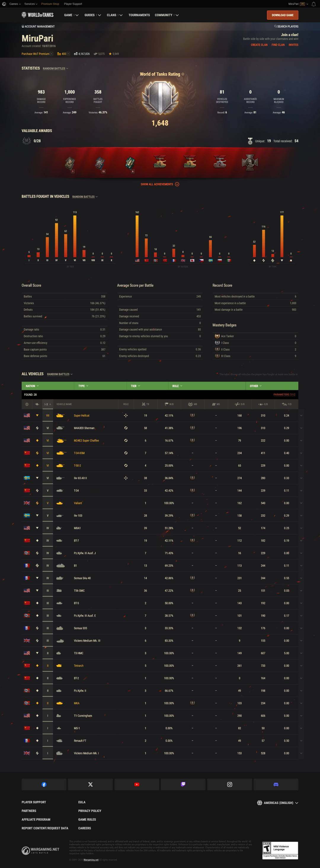Image resolution: width=320 pixels, height=868 pixels.
Task: Click Search Players link
Action: 286,26
